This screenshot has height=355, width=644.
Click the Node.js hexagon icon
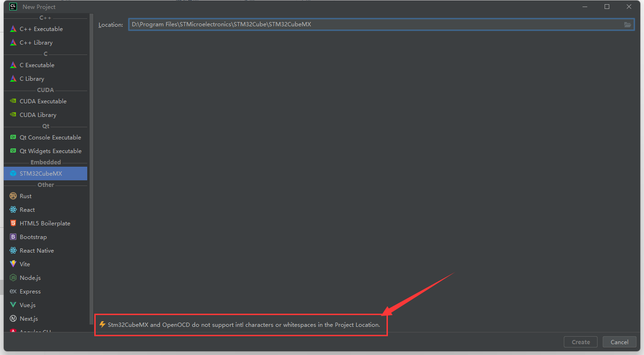pos(13,278)
